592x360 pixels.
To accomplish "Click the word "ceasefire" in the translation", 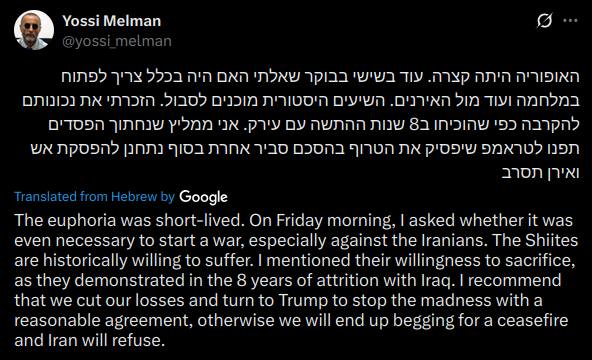I will [532, 321].
